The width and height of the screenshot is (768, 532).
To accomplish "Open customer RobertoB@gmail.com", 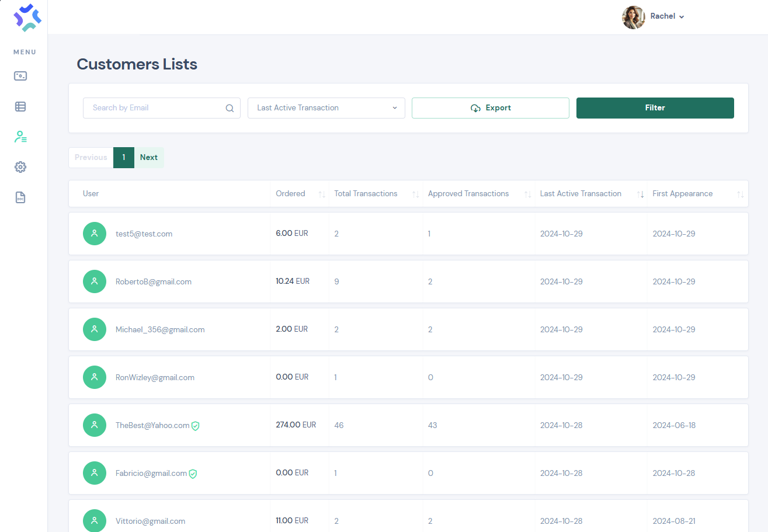I will (x=154, y=281).
